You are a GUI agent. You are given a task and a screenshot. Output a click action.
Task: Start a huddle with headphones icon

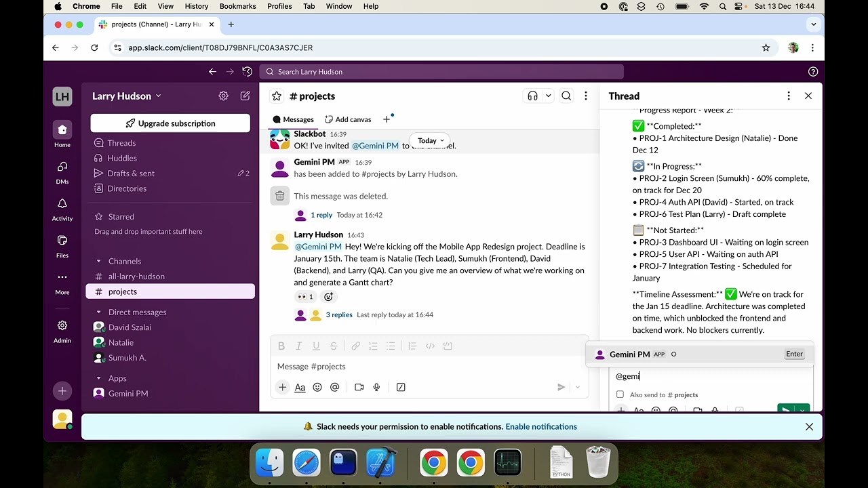(533, 96)
